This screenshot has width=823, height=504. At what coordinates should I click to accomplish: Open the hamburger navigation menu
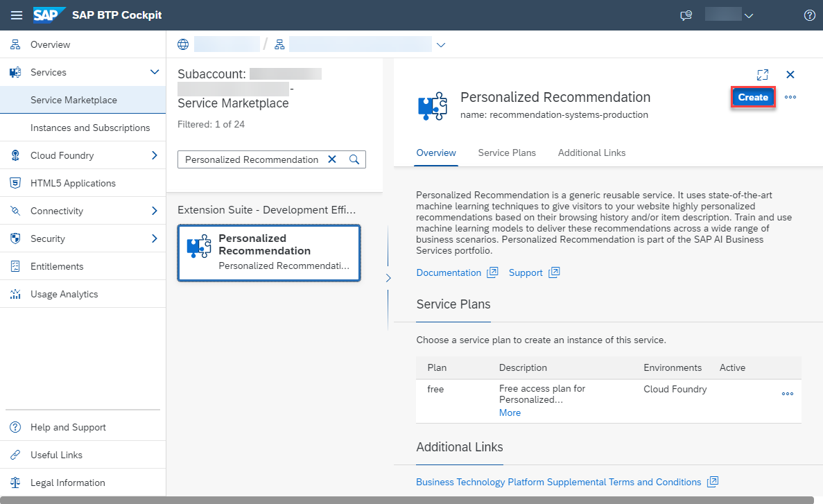(x=17, y=15)
